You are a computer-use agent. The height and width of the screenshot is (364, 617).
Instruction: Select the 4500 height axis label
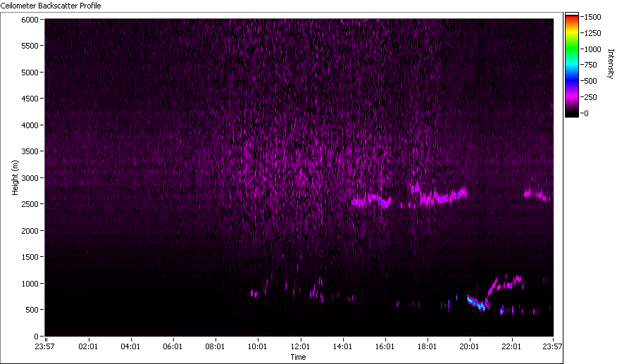coord(30,99)
